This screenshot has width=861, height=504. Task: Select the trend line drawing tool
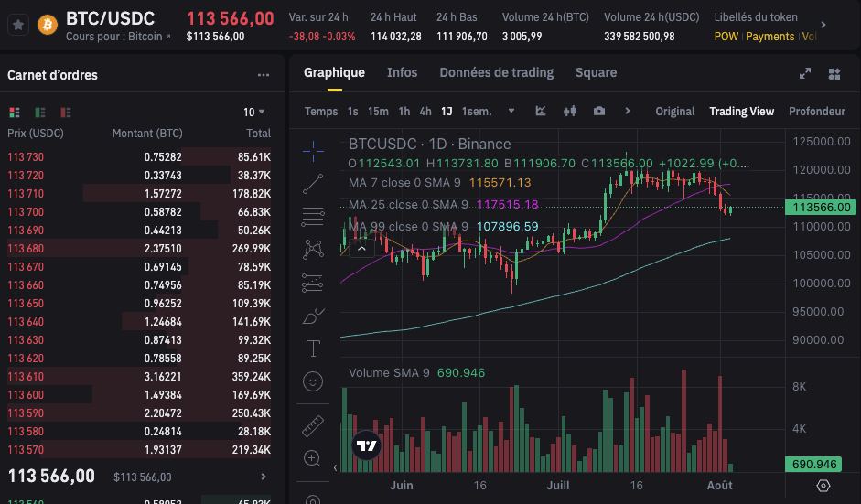pos(313,184)
